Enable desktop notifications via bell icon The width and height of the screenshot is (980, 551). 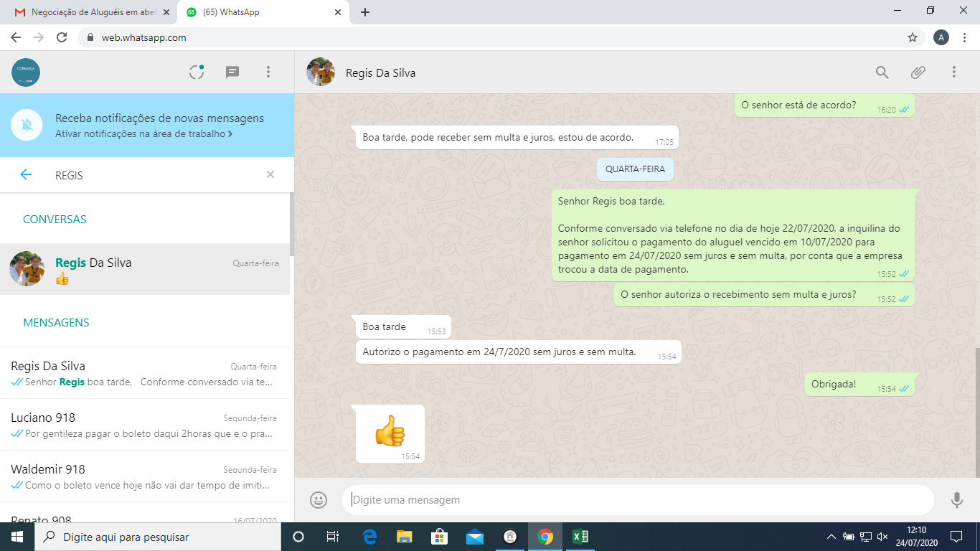click(x=27, y=126)
